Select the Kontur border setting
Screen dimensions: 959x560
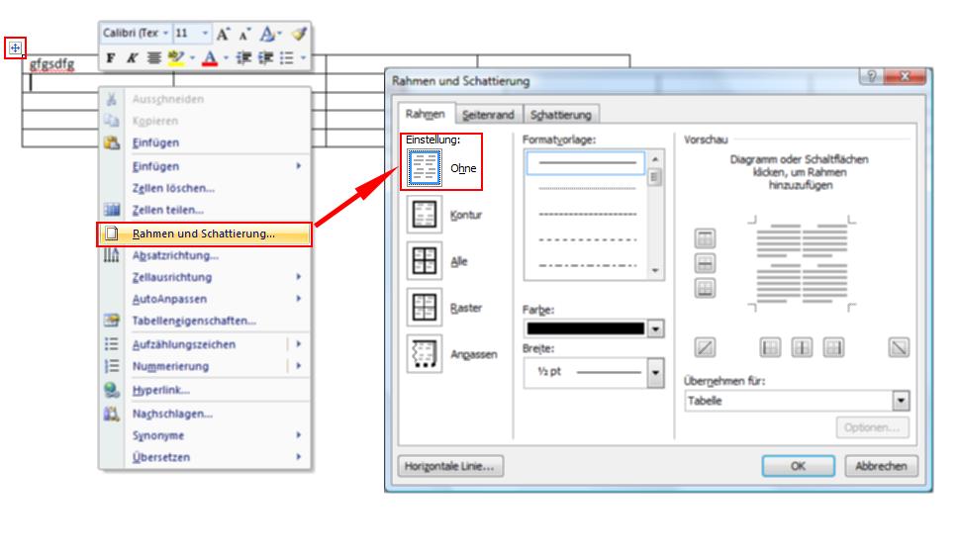click(x=424, y=215)
